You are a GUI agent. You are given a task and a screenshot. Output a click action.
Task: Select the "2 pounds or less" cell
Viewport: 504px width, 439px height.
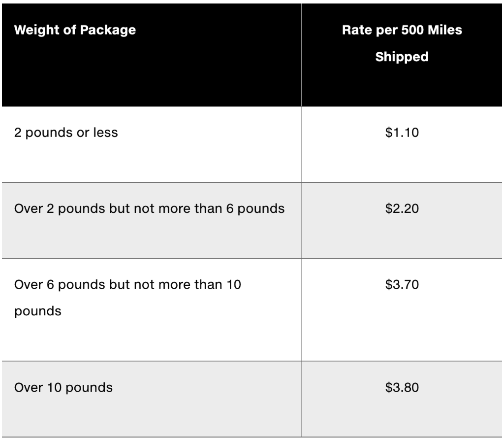click(66, 133)
